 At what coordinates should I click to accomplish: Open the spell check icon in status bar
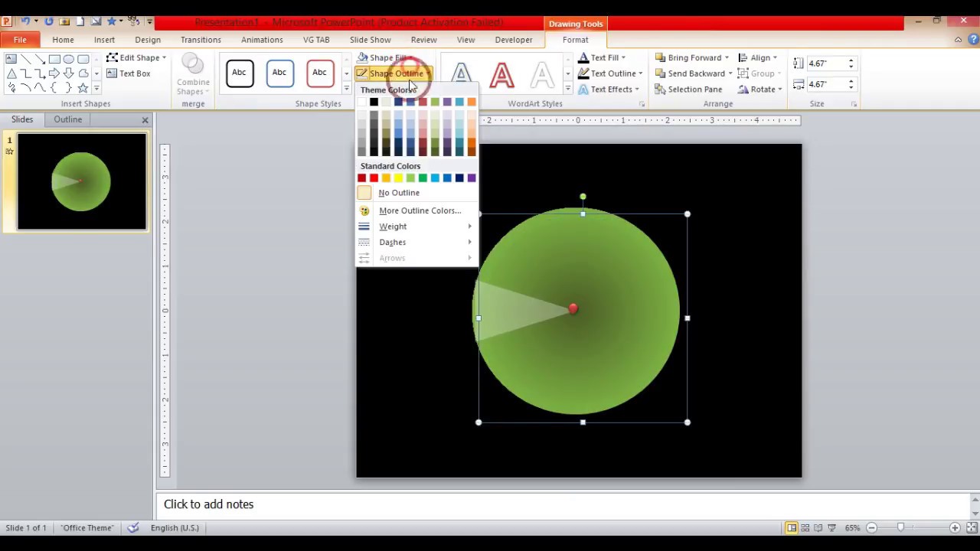(x=133, y=528)
